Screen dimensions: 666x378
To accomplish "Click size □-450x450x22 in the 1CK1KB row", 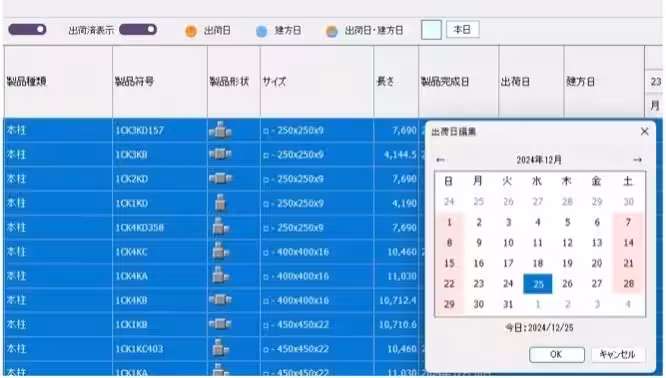I will tap(296, 325).
